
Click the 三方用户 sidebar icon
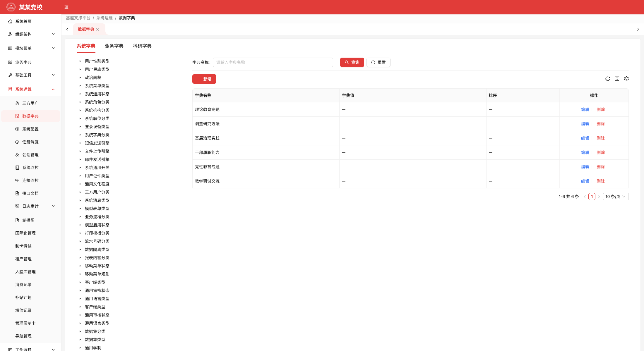[17, 103]
